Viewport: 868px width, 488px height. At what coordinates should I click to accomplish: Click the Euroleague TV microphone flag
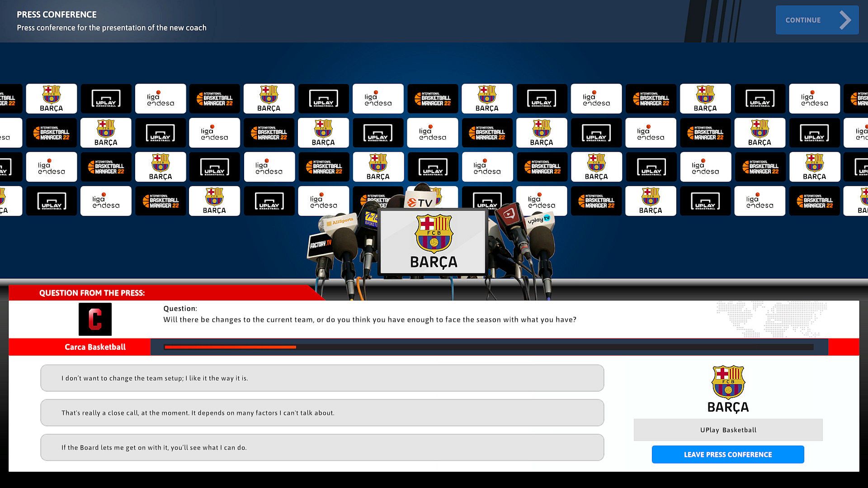click(420, 203)
